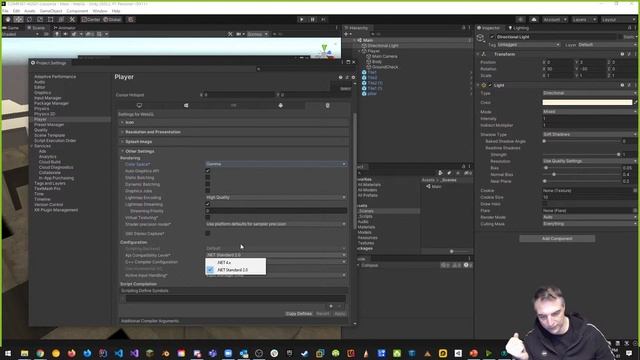Open the light Color swatch picker
Viewport: 640px width, 360px height.
[x=587, y=102]
